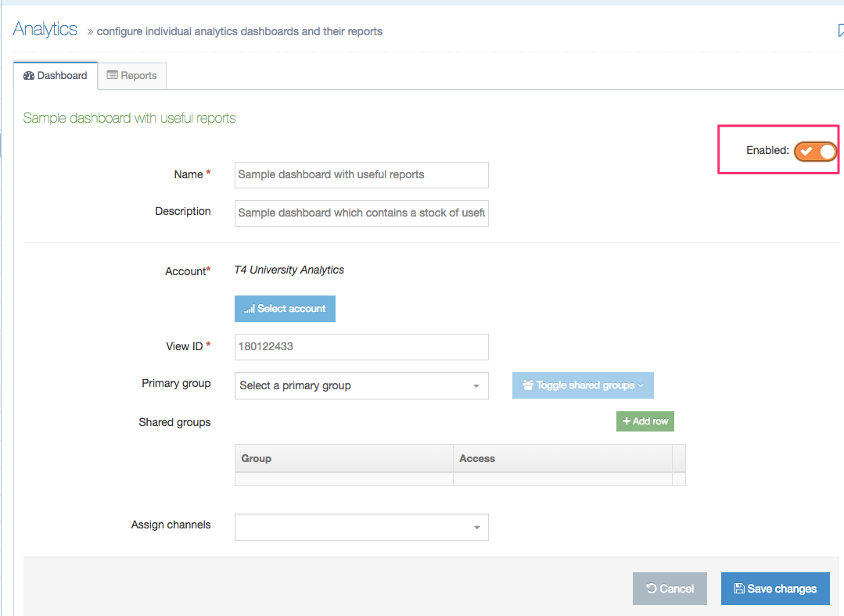
Task: Save changes to the dashboard
Action: coord(775,589)
